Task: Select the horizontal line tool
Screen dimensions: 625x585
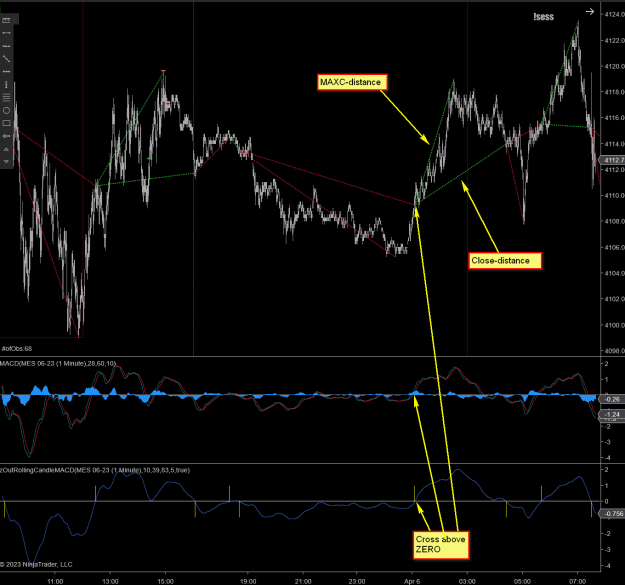Action: click(x=6, y=72)
